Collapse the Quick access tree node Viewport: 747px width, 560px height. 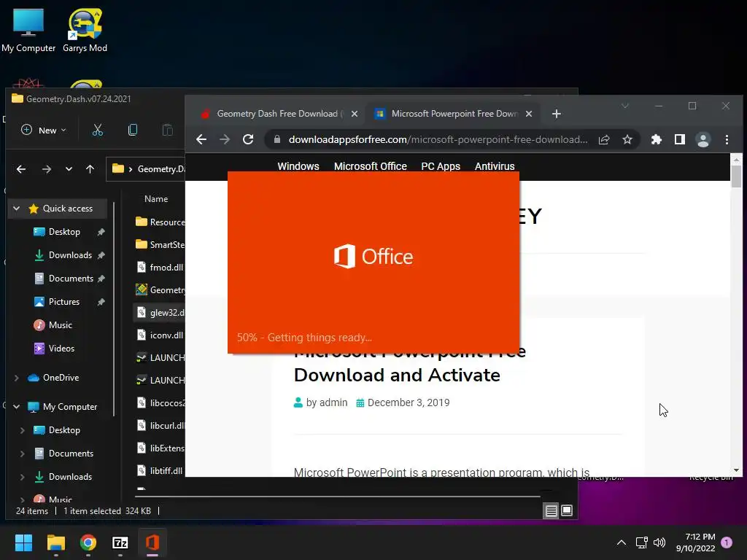click(17, 209)
